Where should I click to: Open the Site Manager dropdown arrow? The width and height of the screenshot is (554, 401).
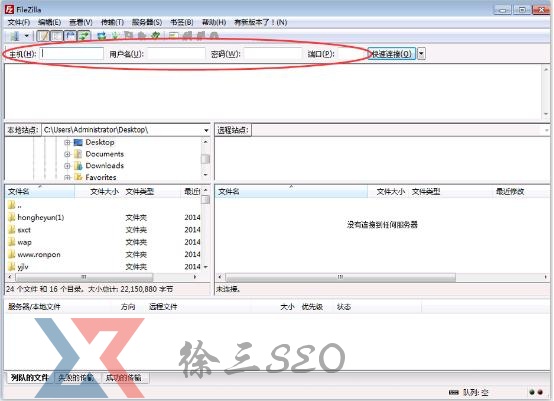[x=26, y=36]
